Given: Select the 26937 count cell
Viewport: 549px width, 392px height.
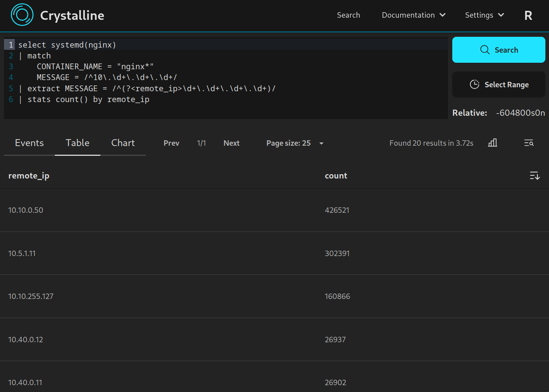Looking at the screenshot, I should (x=335, y=340).
